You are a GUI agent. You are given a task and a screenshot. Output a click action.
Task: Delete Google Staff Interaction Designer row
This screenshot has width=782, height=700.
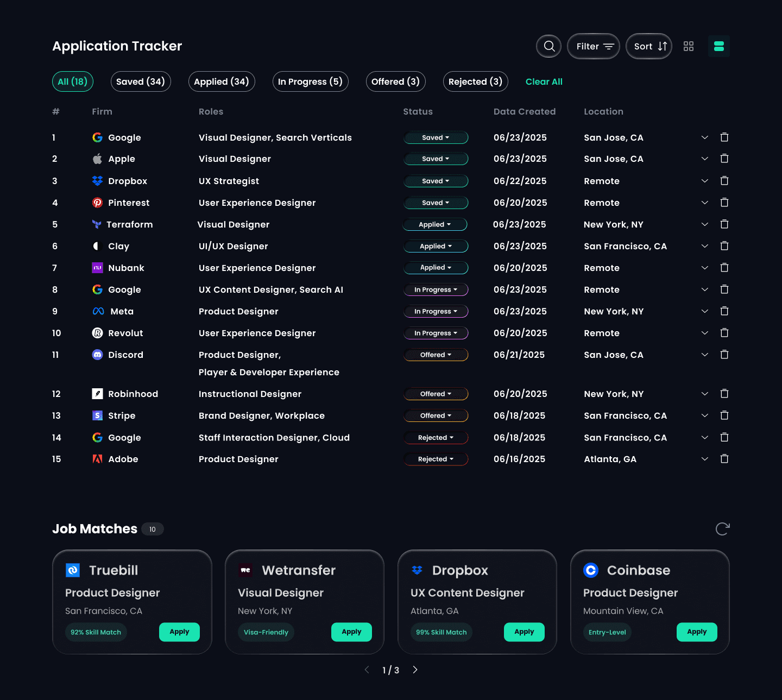pos(724,437)
